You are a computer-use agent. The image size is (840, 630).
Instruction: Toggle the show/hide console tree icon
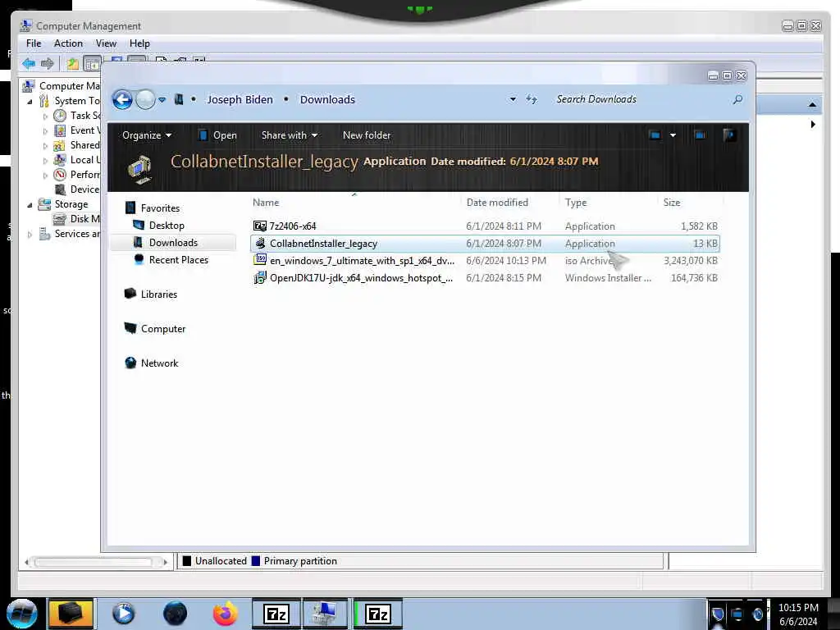92,64
